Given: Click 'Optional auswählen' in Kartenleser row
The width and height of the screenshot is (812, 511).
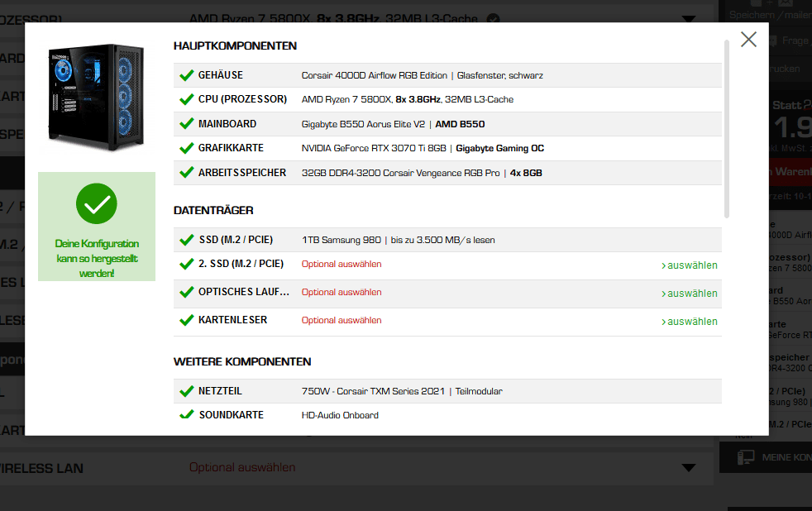Looking at the screenshot, I should click(342, 320).
